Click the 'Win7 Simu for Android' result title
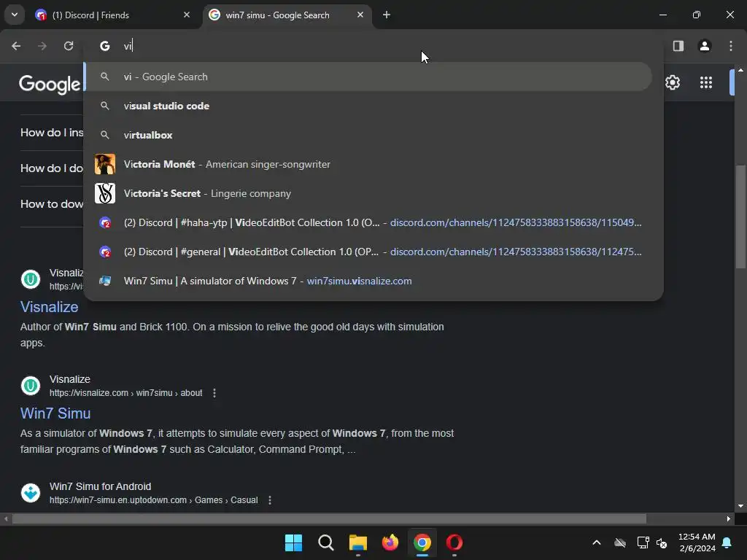 coord(100,486)
